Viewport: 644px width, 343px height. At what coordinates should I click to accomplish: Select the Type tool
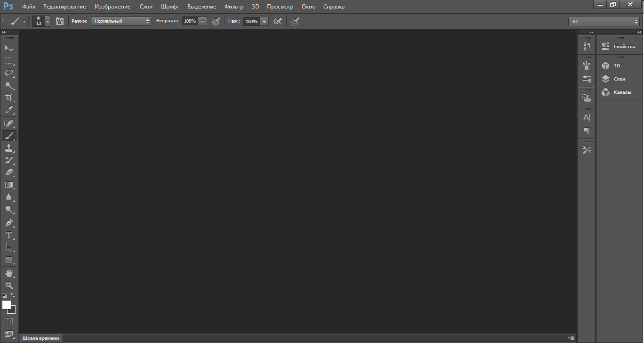click(x=9, y=235)
